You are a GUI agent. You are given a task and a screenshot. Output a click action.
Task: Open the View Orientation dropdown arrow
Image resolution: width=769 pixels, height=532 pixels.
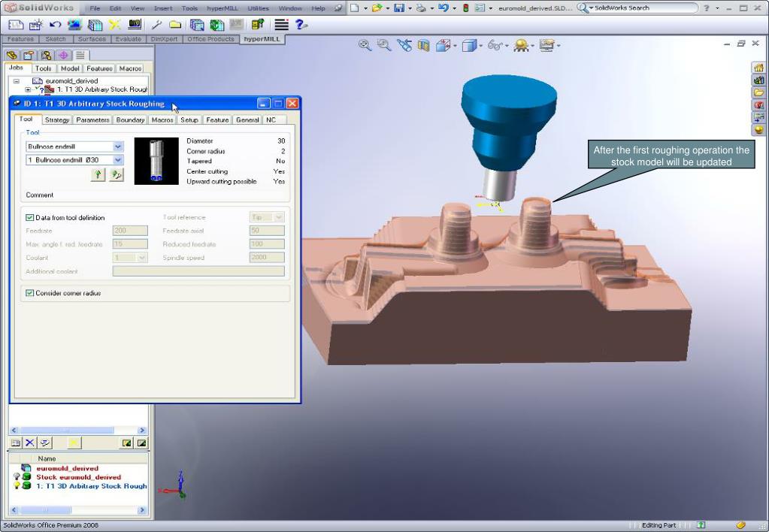[x=455, y=46]
